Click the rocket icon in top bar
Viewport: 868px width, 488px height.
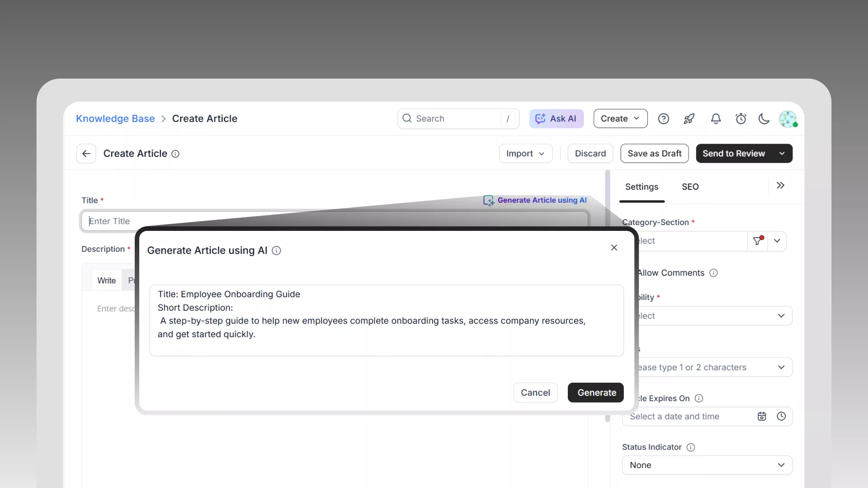pos(689,119)
